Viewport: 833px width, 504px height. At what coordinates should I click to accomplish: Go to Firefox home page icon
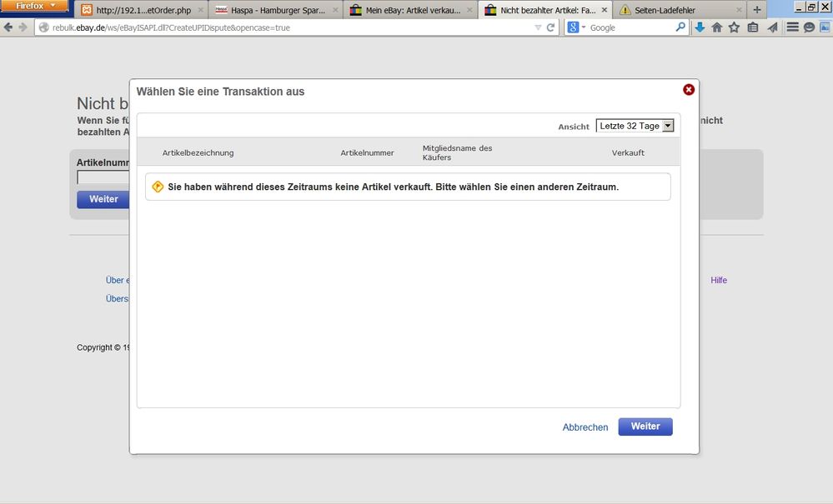pos(716,27)
